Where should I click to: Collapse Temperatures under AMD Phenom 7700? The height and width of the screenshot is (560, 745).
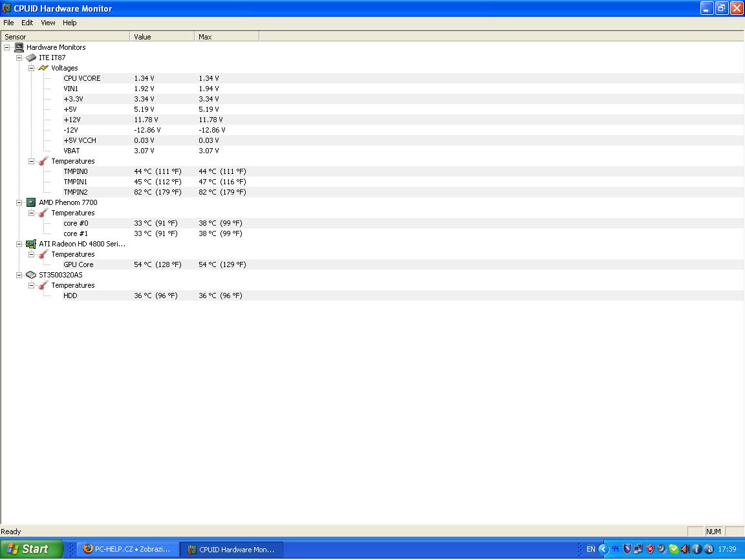pyautogui.click(x=31, y=213)
